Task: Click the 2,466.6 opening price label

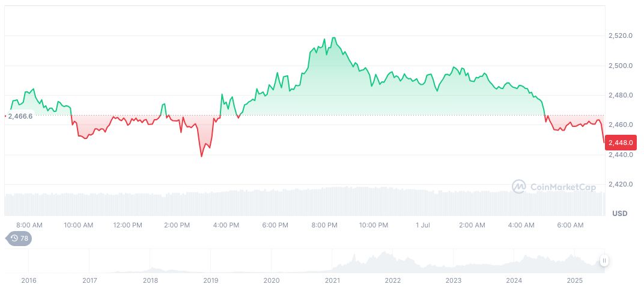Action: (x=20, y=116)
